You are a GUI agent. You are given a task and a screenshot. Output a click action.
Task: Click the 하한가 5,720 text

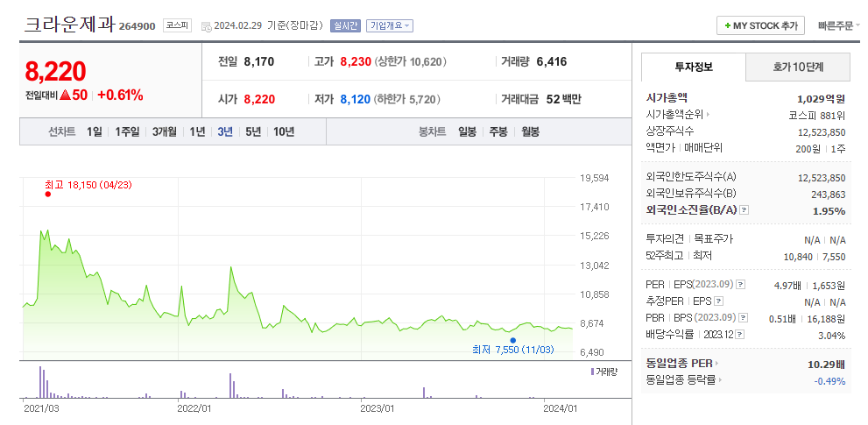tap(407, 99)
